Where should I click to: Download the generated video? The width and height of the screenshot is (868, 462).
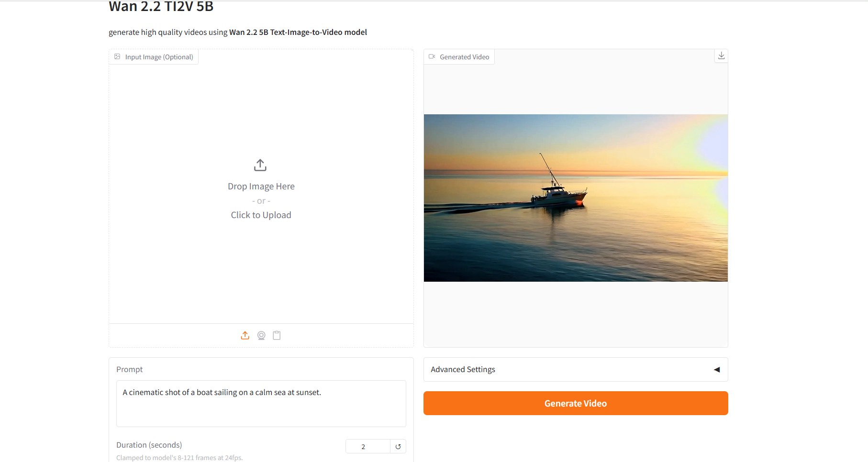pos(722,55)
